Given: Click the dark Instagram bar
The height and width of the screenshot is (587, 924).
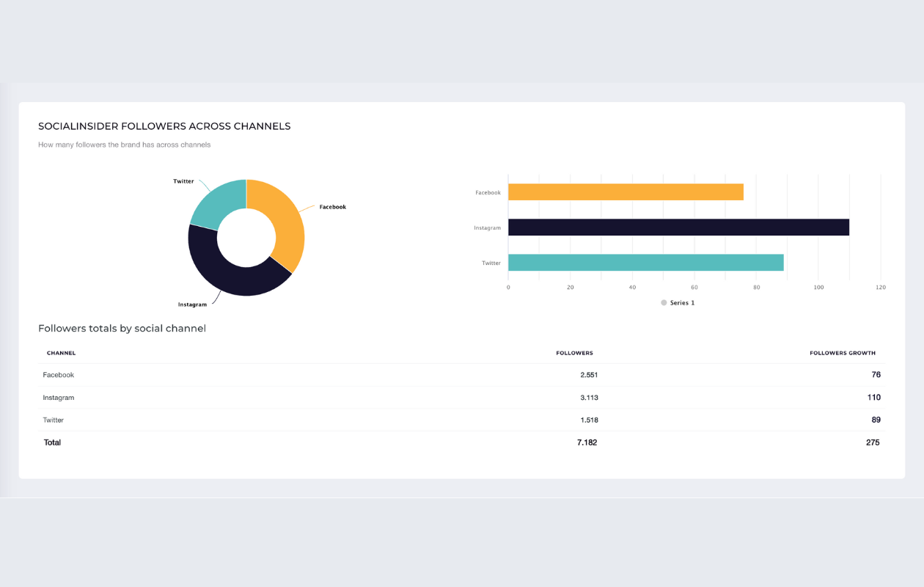Looking at the screenshot, I should (x=678, y=227).
